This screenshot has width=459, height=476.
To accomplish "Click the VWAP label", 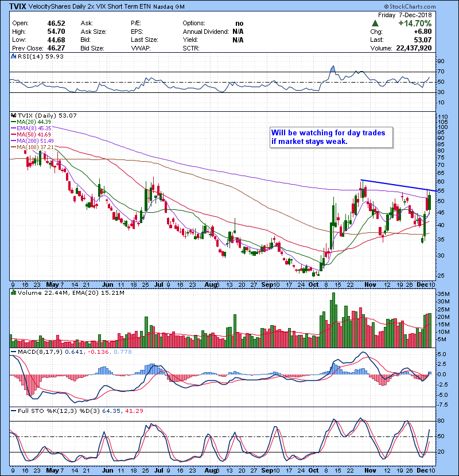I will coord(141,48).
